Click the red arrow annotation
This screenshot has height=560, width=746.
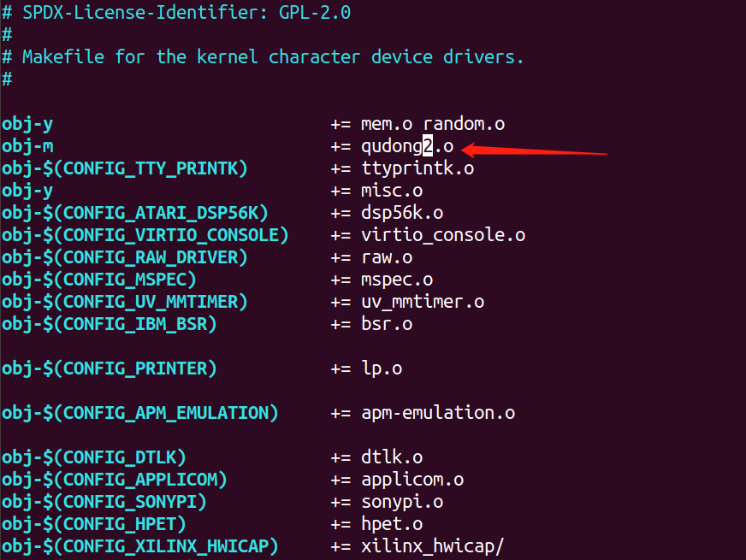[535, 151]
